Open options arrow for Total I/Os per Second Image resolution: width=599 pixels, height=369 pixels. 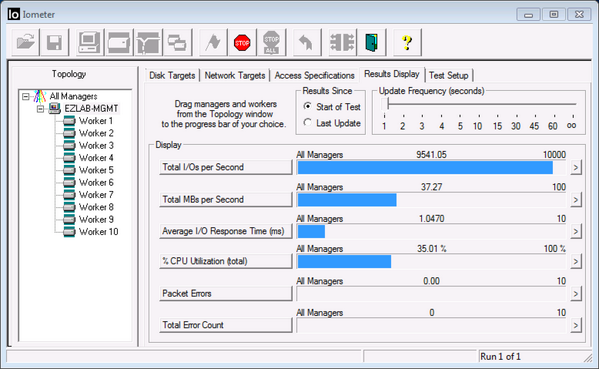(576, 167)
